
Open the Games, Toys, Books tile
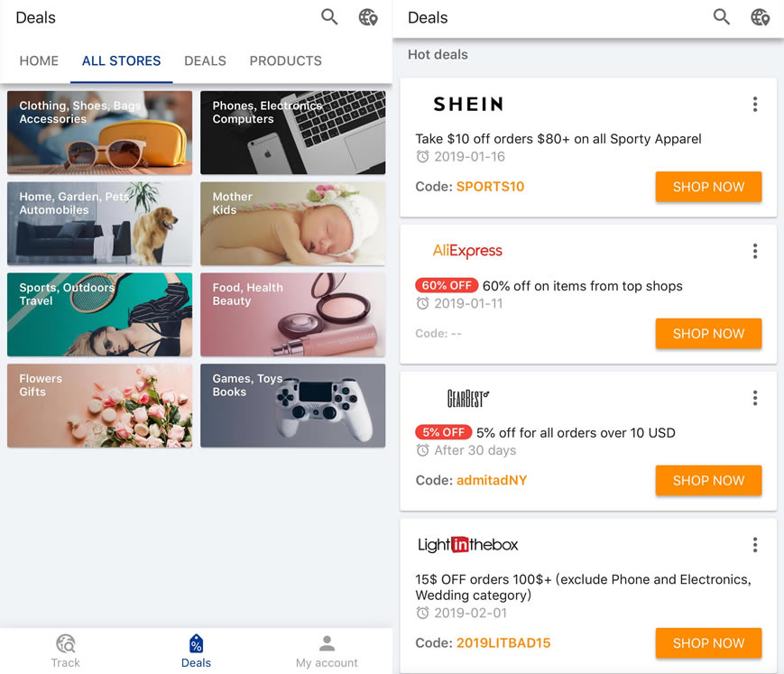point(292,405)
